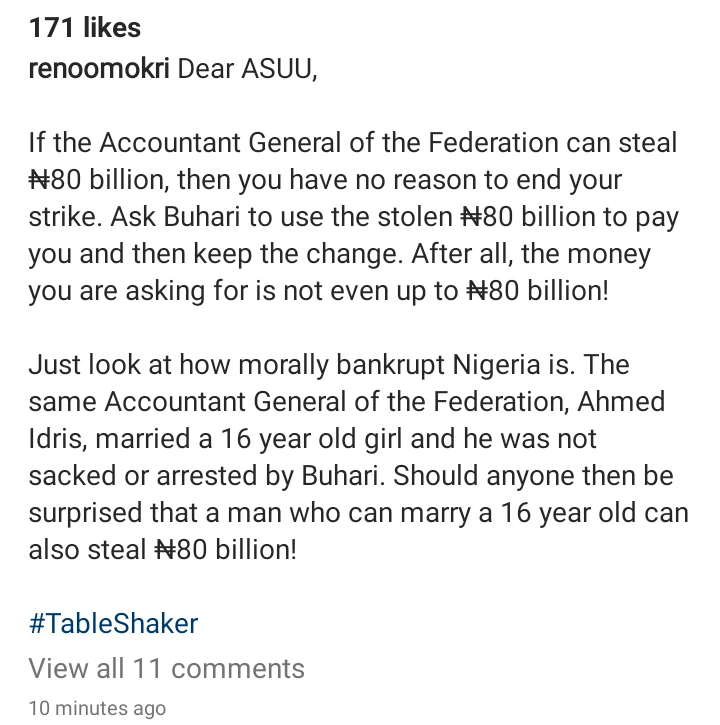Click the word "strike" in the caption

[61, 218]
